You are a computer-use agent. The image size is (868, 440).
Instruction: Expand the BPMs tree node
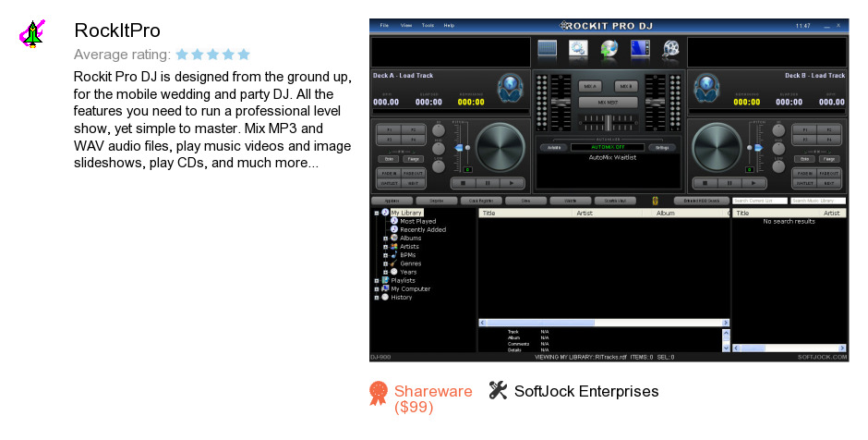pos(385,255)
